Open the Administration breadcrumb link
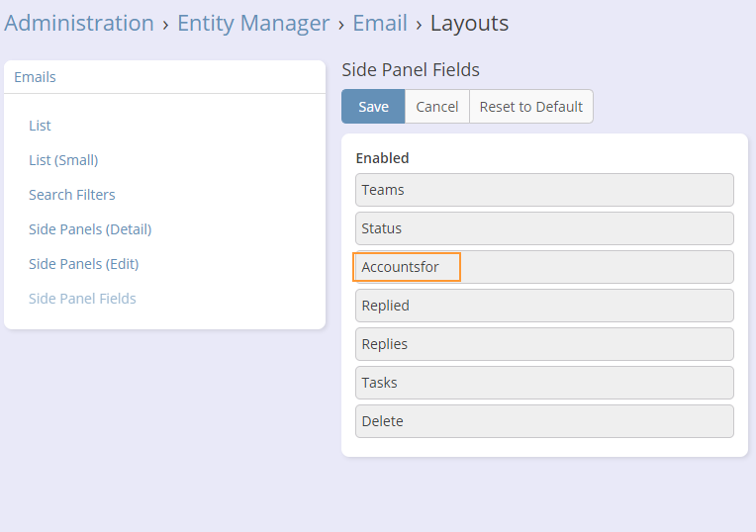 [79, 23]
